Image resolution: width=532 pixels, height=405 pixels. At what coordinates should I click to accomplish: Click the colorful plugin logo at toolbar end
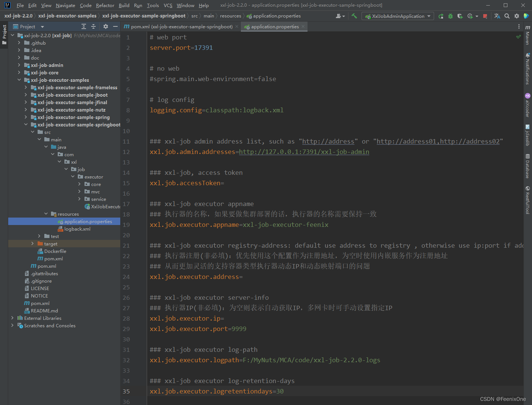[x=526, y=16]
